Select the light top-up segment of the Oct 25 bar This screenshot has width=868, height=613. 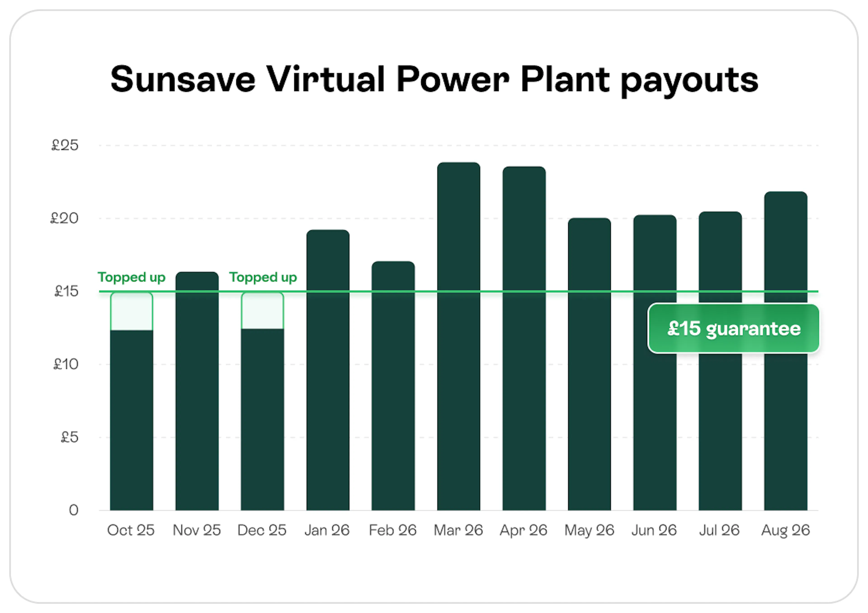pos(132,311)
